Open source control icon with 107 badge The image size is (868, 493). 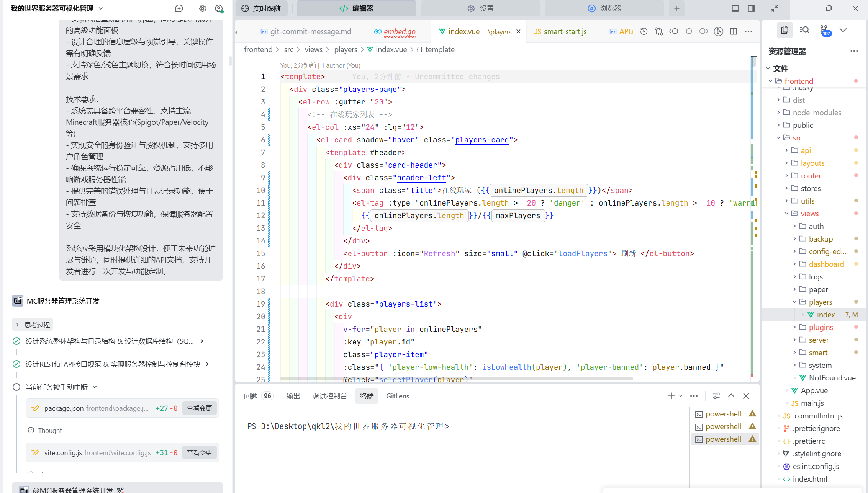tap(825, 31)
